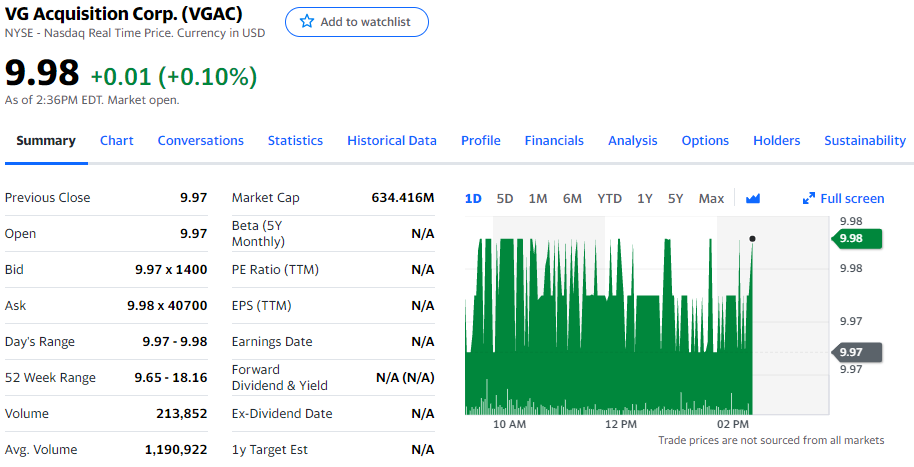Viewport: 914px width, 467px height.
Task: Click the Beta (5Y Monthly) label
Action: (258, 234)
